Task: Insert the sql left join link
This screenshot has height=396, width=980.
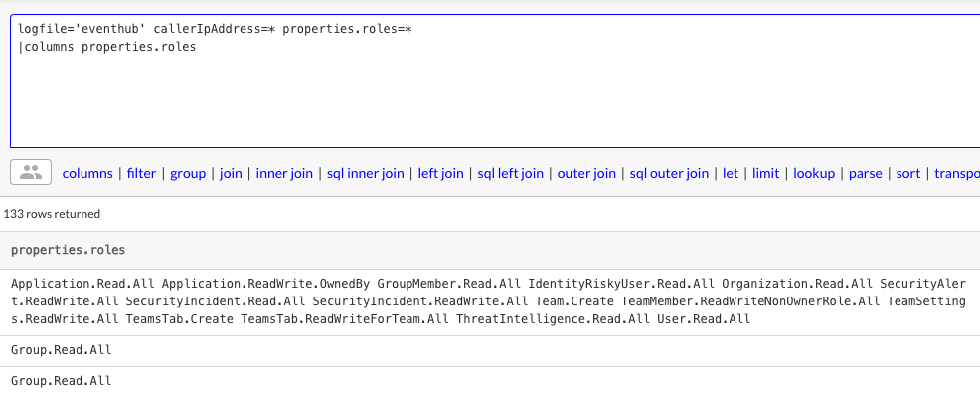Action: 510,173
